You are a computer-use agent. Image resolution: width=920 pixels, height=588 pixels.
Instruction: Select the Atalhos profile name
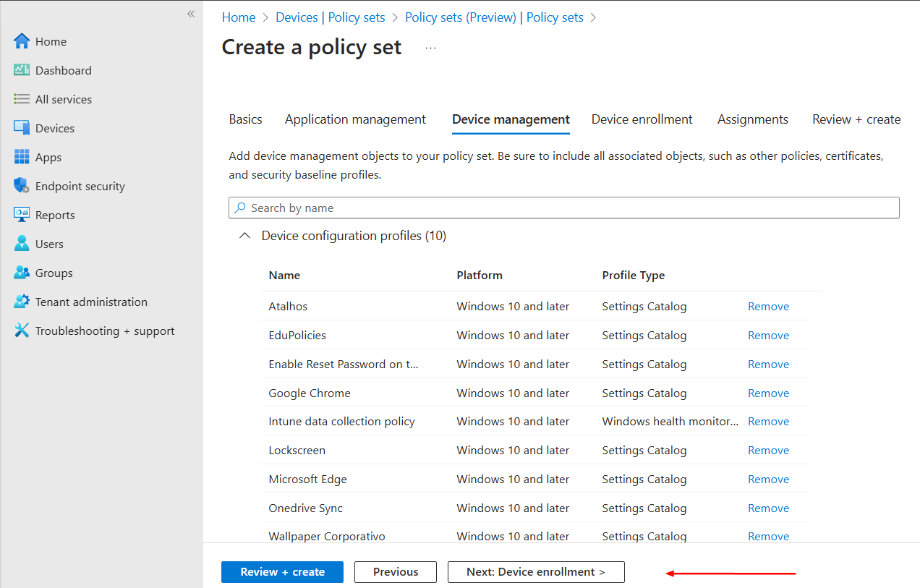click(x=288, y=307)
